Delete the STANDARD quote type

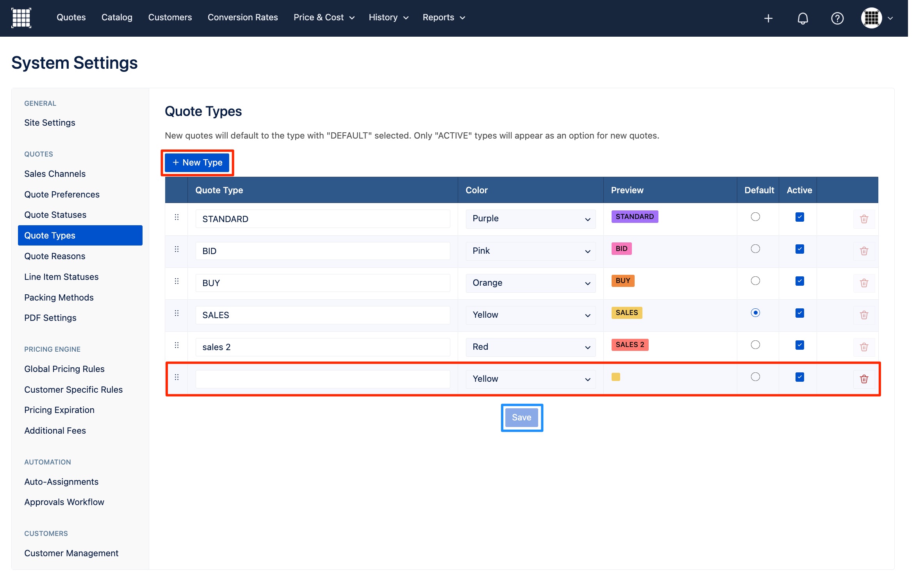click(864, 219)
